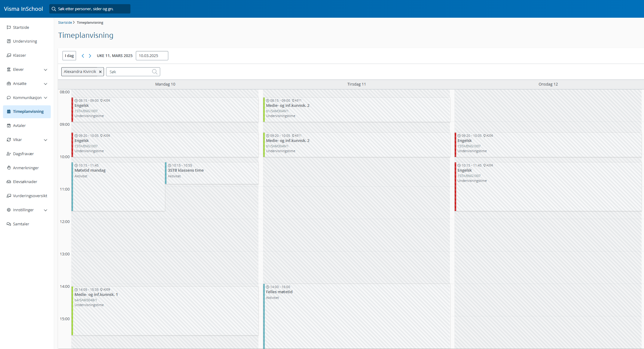Click the Anmerkninger hand icon

coord(9,168)
